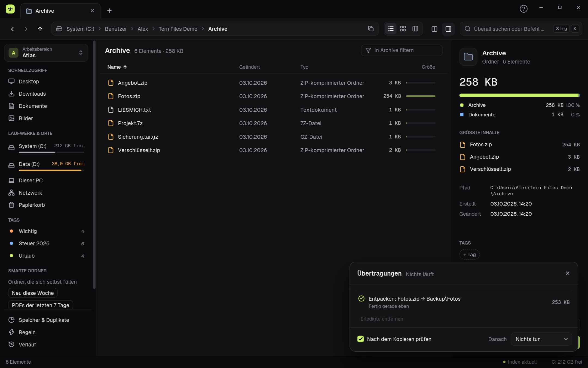Open help via question mark icon
Image resolution: width=588 pixels, height=368 pixels.
(x=523, y=9)
